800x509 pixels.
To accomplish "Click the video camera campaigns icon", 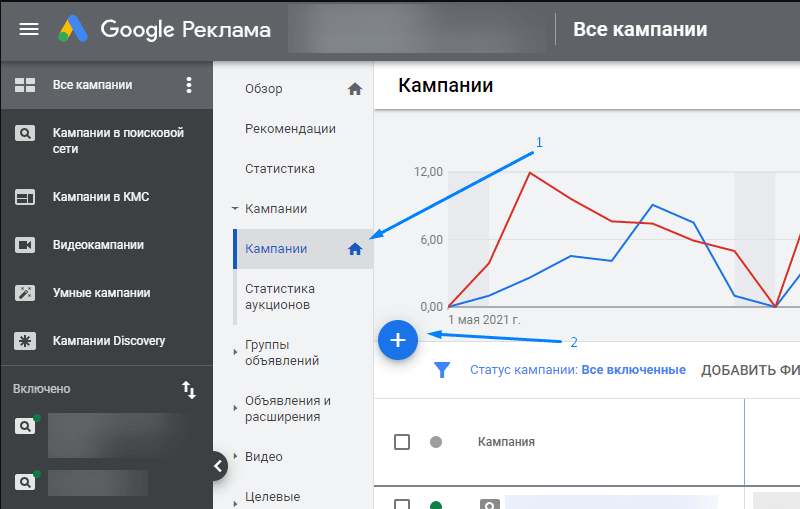I will [24, 245].
